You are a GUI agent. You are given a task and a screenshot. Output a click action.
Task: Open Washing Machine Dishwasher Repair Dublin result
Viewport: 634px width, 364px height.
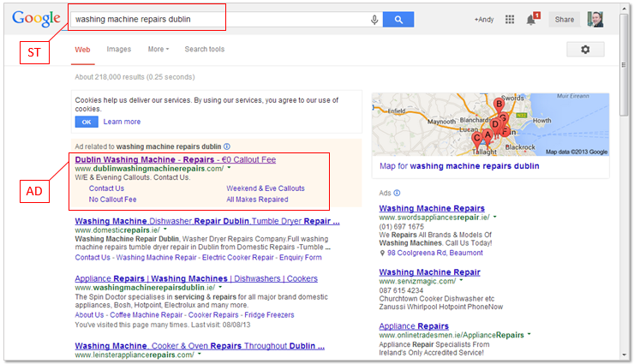pos(207,221)
